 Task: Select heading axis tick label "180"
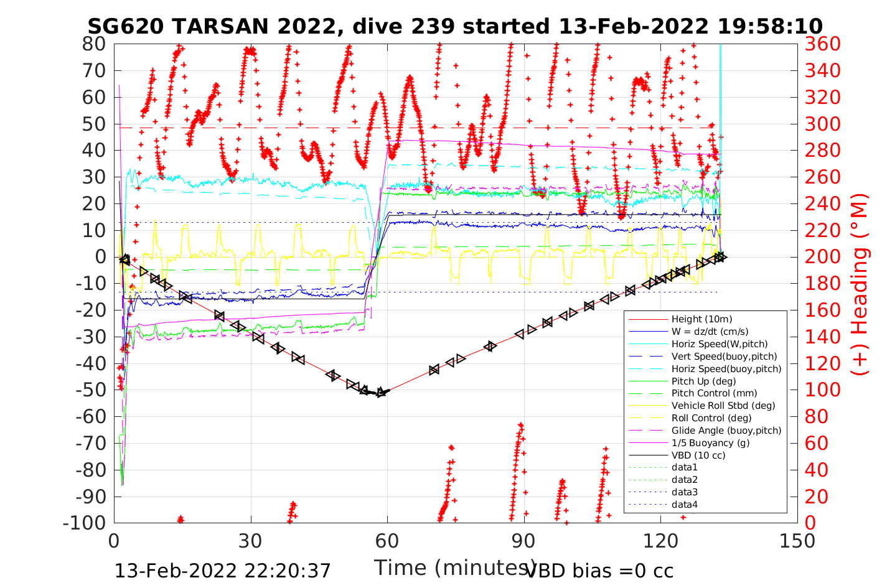tap(822, 283)
